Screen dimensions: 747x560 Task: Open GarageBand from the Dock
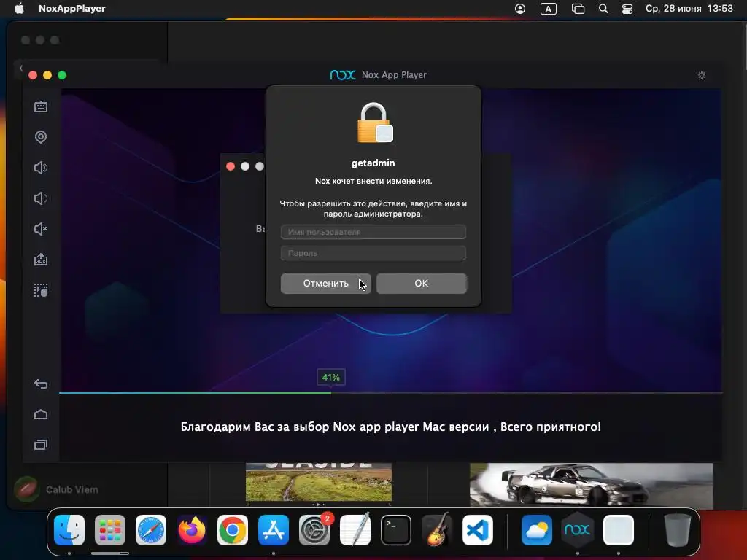pos(437,530)
